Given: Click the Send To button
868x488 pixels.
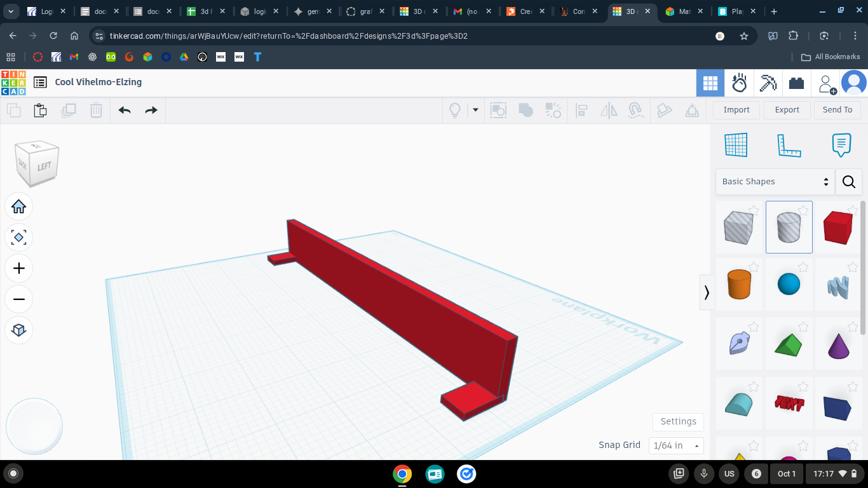Looking at the screenshot, I should (837, 110).
